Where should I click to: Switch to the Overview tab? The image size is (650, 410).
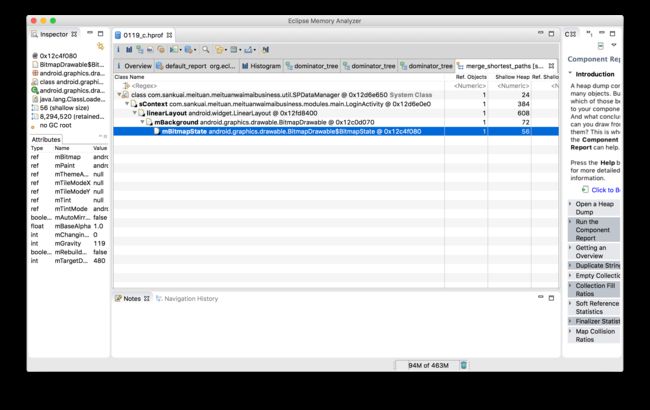(134, 66)
